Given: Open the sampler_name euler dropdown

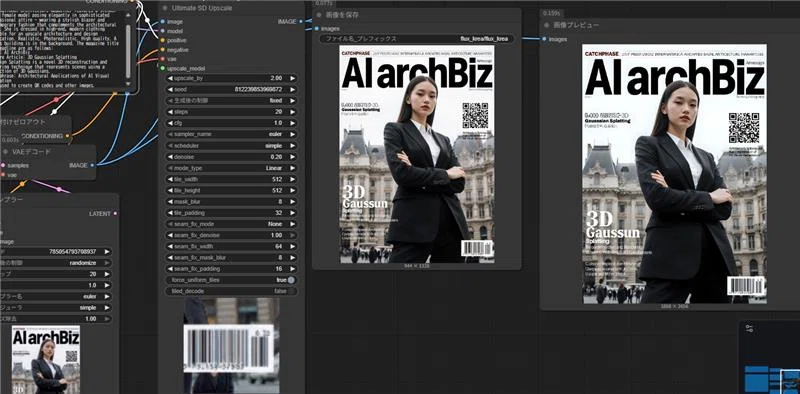Looking at the screenshot, I should tap(232, 134).
